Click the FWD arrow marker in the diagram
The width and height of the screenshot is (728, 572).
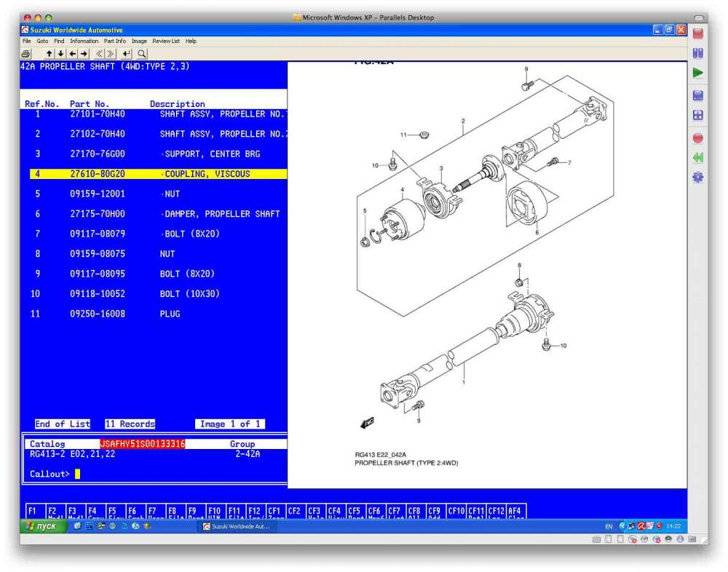[367, 423]
